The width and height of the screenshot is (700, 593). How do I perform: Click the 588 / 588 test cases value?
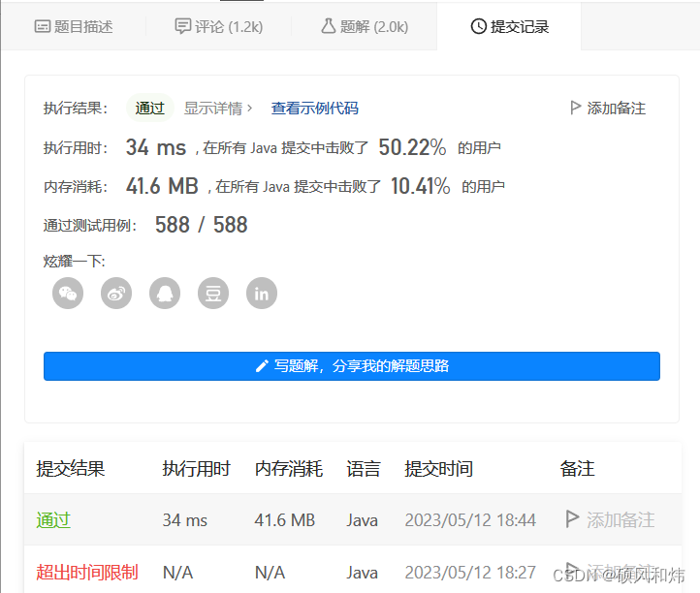201,225
